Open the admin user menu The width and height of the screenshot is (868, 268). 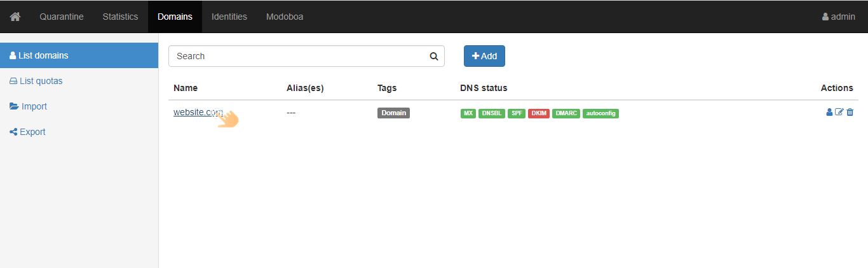click(x=838, y=17)
